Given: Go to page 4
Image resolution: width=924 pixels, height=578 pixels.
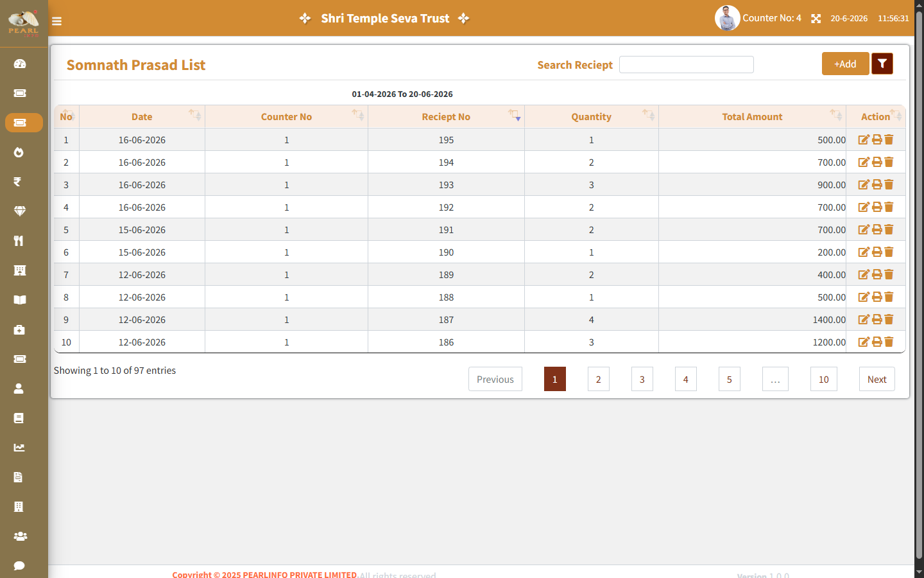Looking at the screenshot, I should (x=686, y=379).
